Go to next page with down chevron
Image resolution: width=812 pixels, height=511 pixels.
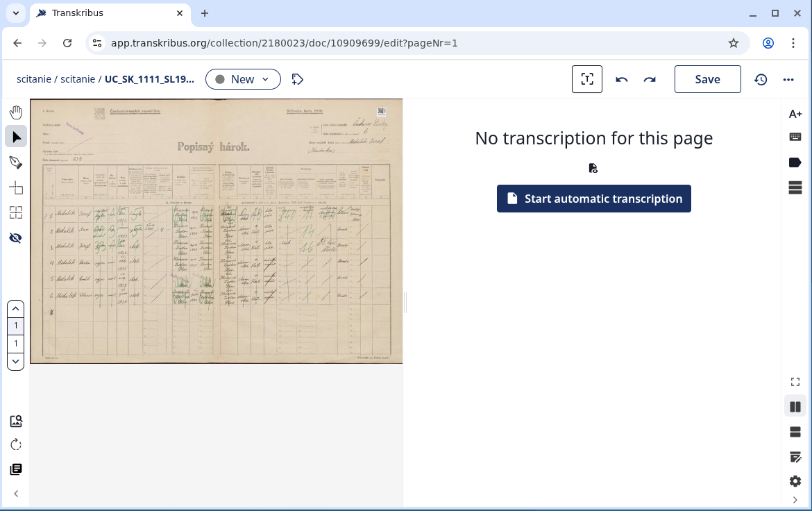pos(15,361)
